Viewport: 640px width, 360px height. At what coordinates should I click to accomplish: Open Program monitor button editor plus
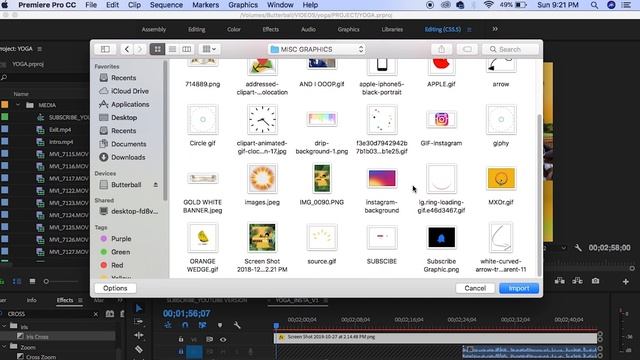coord(625,282)
